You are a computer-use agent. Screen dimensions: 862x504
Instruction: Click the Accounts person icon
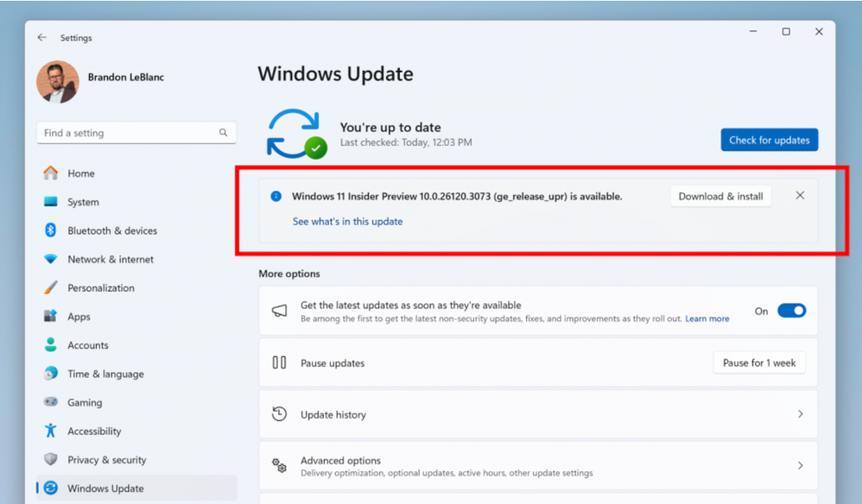[51, 345]
